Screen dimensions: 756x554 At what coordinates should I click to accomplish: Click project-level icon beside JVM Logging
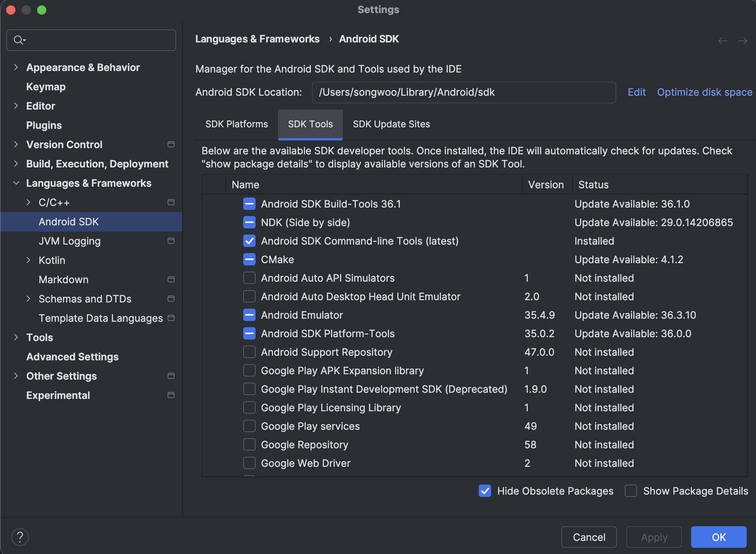171,241
